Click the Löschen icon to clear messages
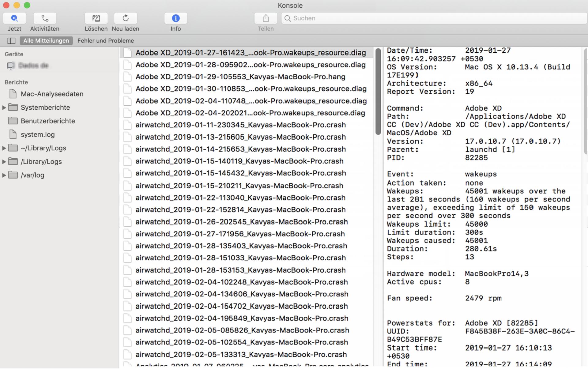 pos(96,18)
